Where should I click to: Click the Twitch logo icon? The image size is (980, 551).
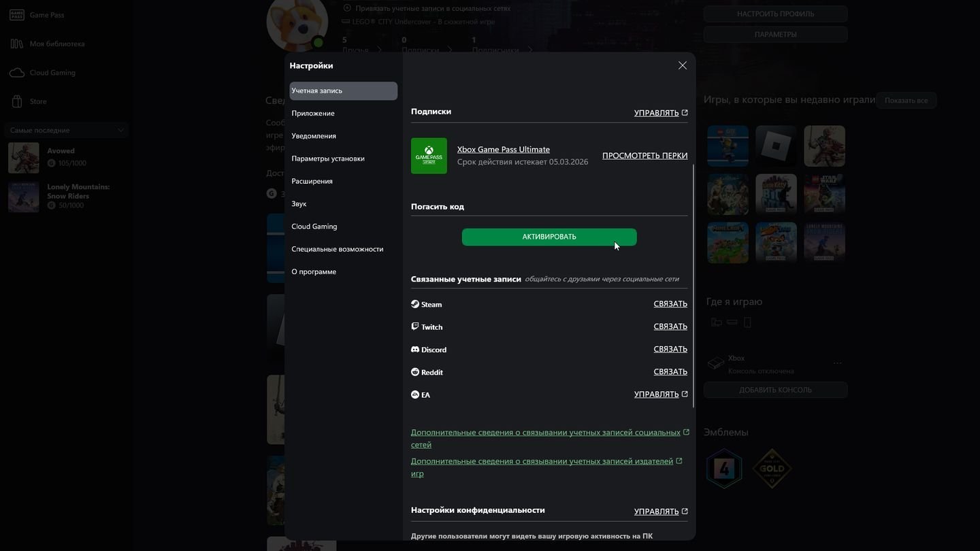pos(415,327)
